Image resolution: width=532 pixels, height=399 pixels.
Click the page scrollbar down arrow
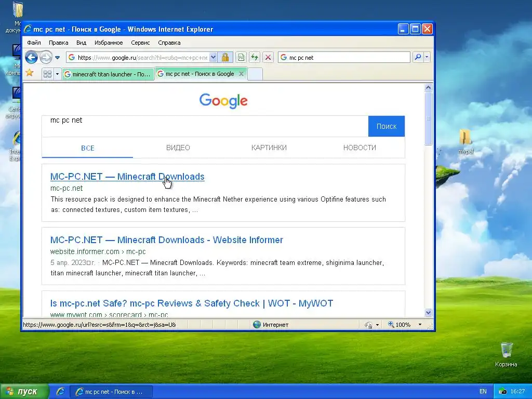(x=428, y=312)
